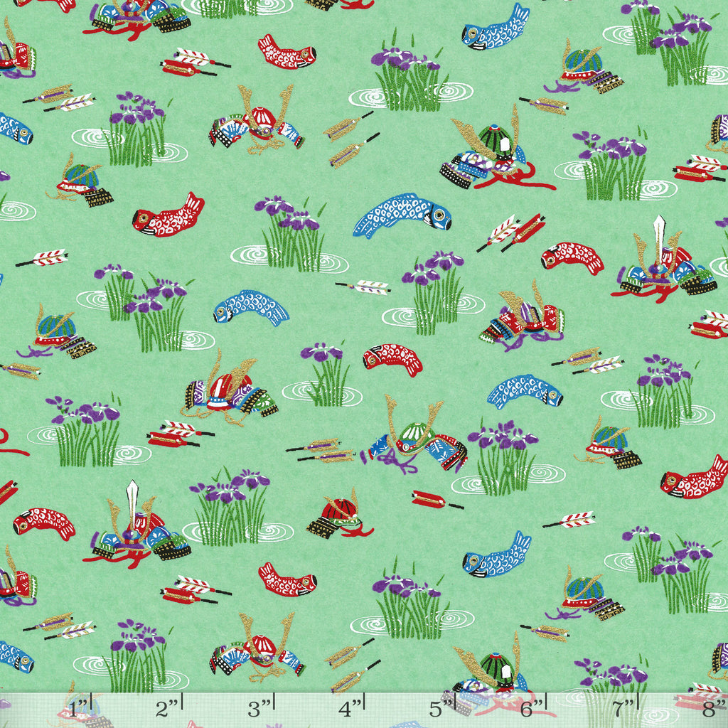Click the single red arrow below the center helmet
The width and height of the screenshot is (728, 728).
(x=436, y=500)
